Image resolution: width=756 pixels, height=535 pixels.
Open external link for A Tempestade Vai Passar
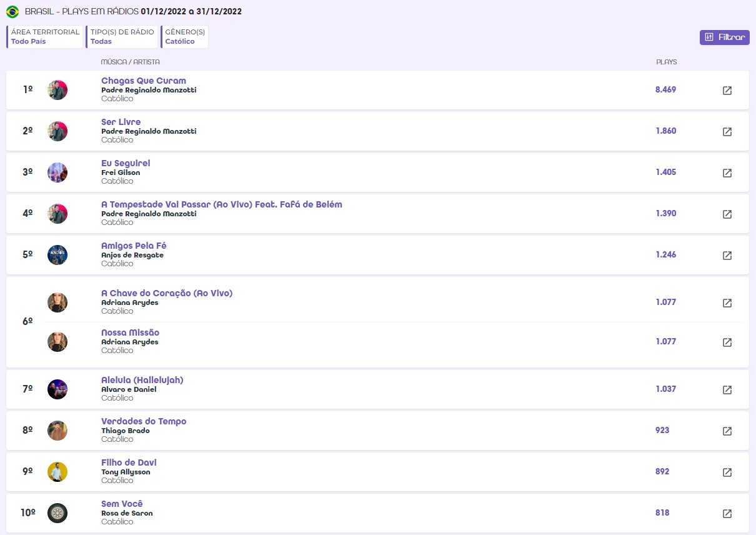pyautogui.click(x=727, y=214)
